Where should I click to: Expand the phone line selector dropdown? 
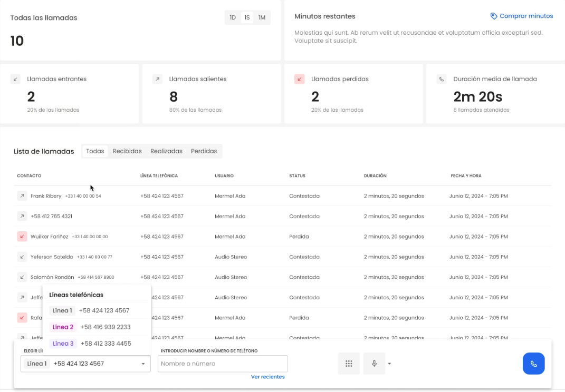tap(143, 364)
